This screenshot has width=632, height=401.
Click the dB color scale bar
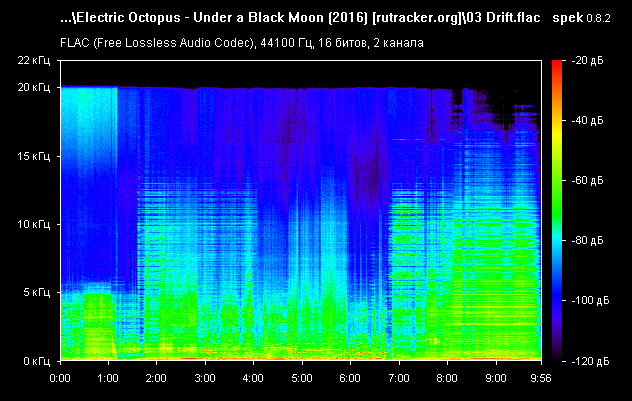click(557, 210)
